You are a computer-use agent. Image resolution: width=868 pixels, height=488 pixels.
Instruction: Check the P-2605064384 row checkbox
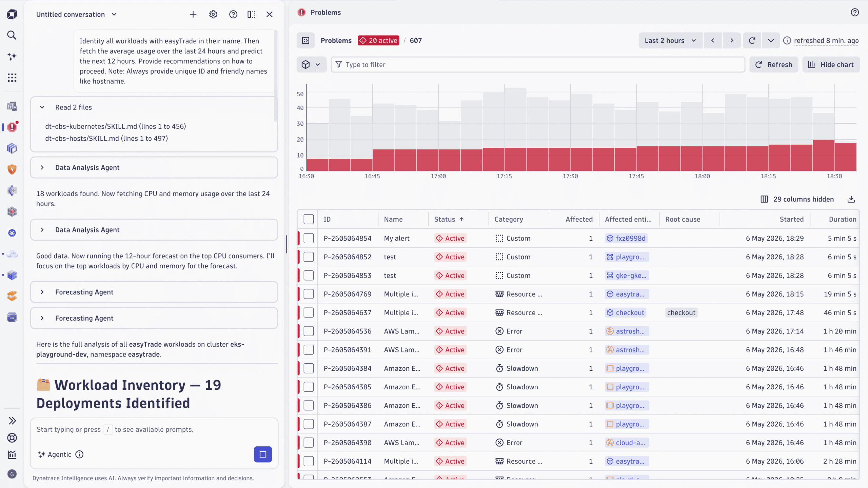(309, 368)
